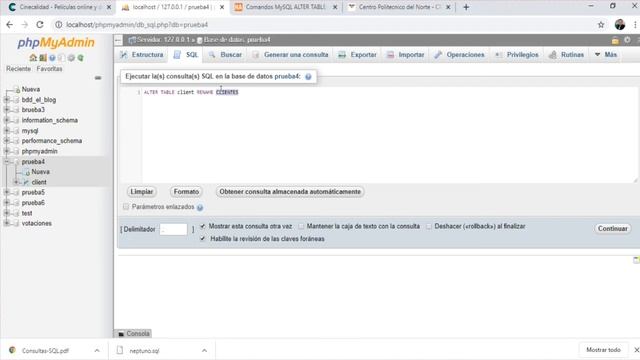Toggle Mostrar esta consulta otra vez
Screen dimensions: 640x360
point(203,226)
